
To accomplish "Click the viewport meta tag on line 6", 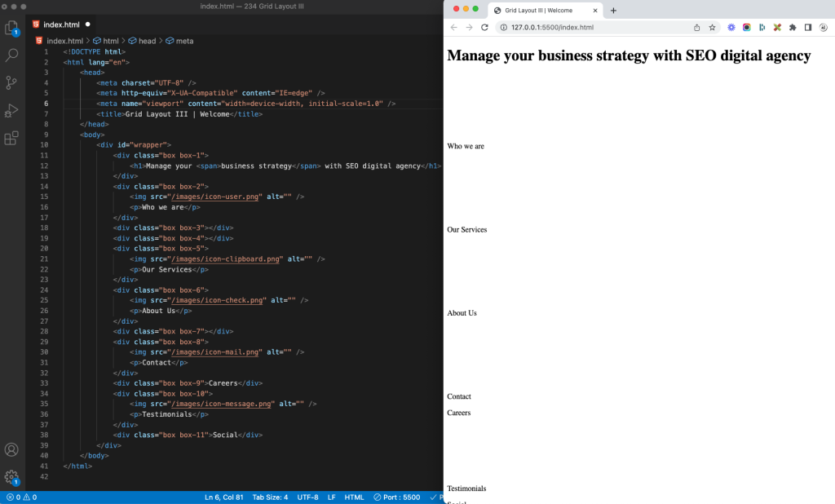I will point(246,104).
